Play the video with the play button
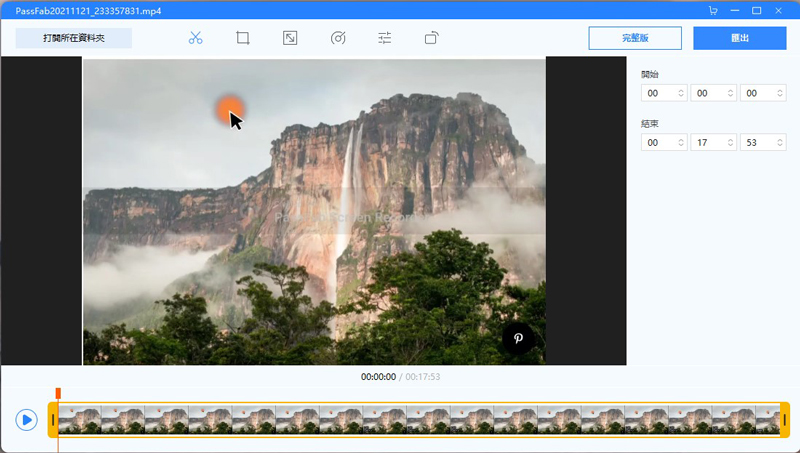 [27, 420]
